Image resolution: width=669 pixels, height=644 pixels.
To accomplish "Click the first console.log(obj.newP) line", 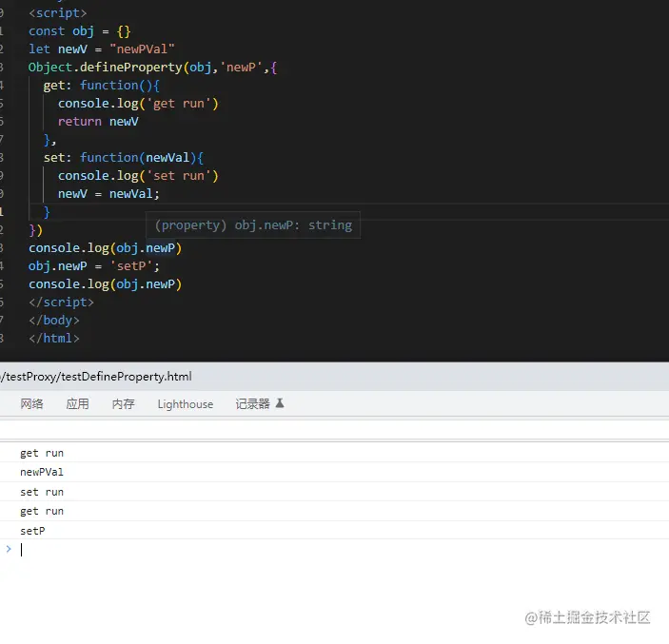I will point(105,248).
